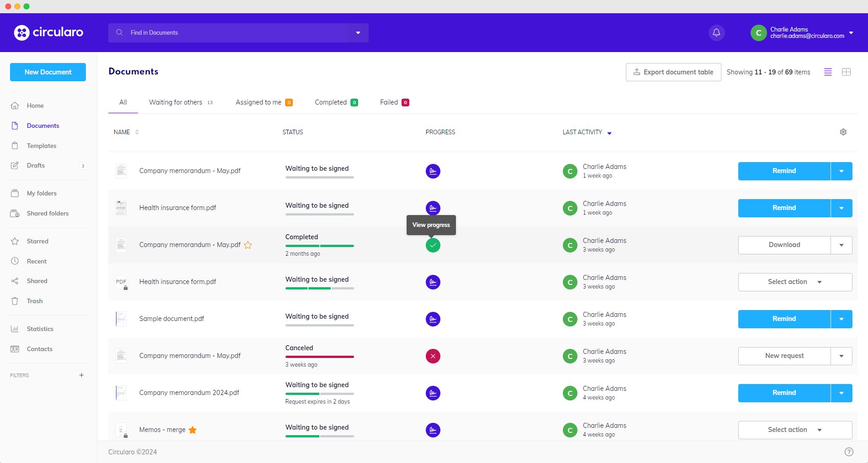Click the help question mark icon

pyautogui.click(x=848, y=452)
